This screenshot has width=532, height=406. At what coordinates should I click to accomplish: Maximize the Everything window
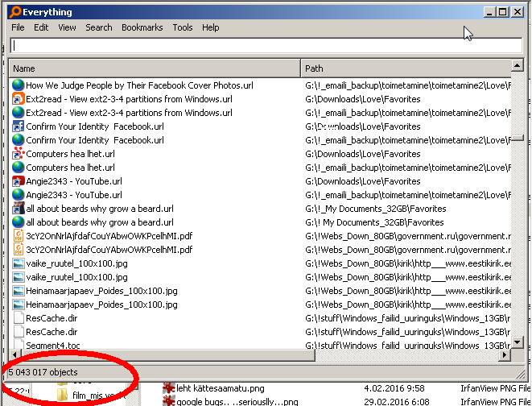(502, 12)
